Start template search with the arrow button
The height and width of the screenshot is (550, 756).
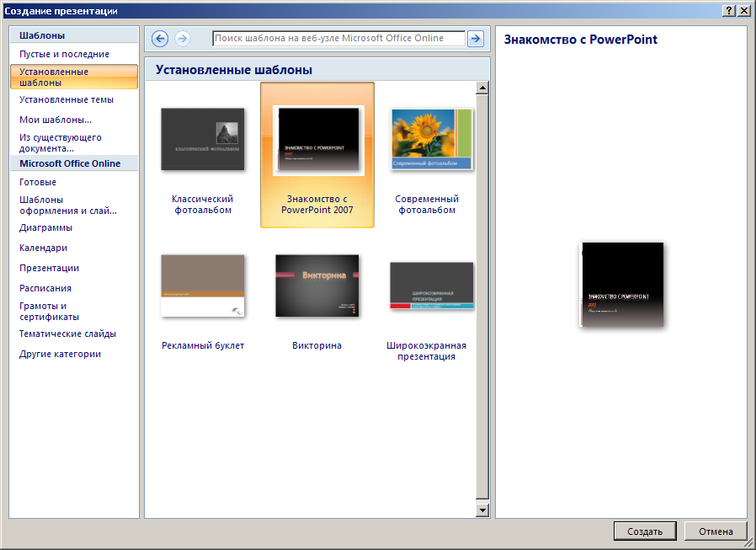[476, 39]
